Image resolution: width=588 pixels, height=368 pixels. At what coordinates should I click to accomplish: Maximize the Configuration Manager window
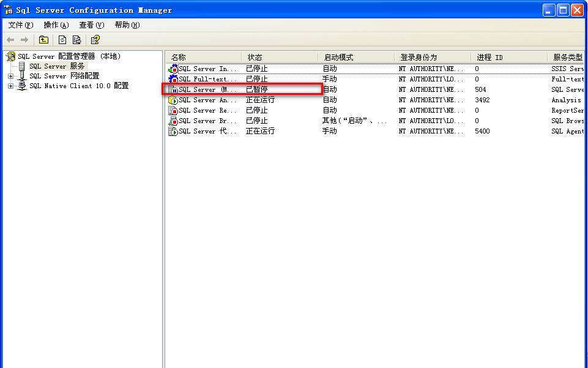[564, 10]
